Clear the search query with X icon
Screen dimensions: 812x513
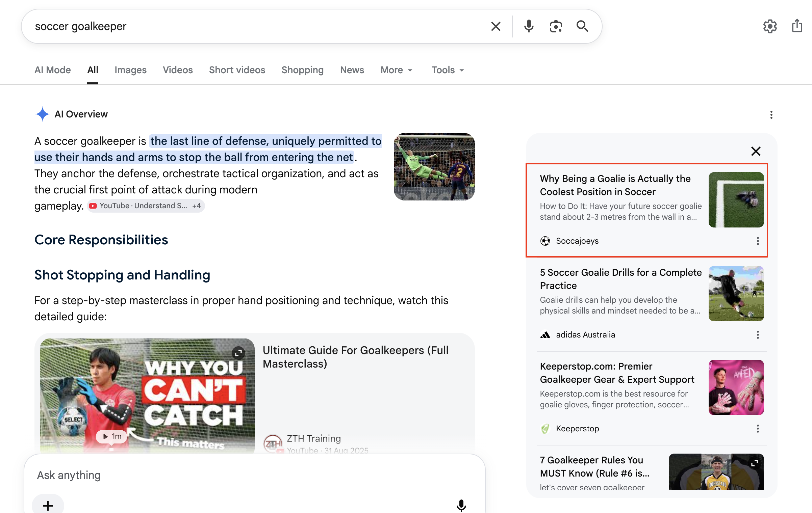[496, 26]
